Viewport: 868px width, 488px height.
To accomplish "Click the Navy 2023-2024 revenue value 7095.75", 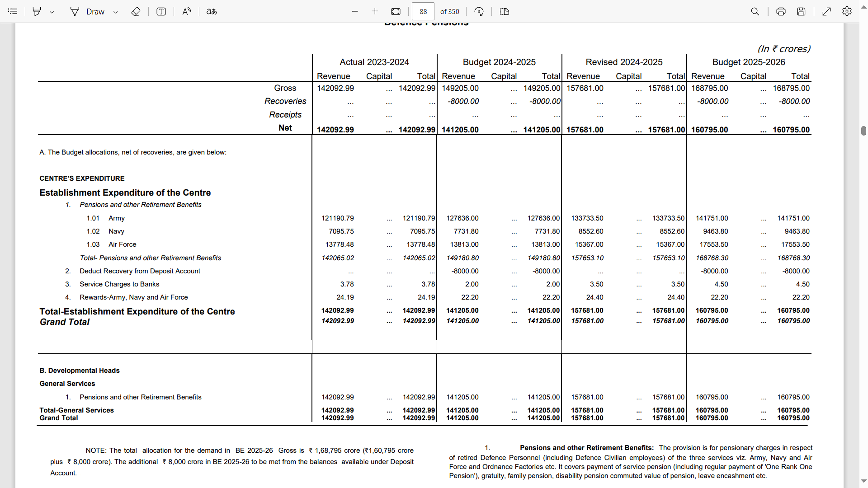I will (x=341, y=231).
